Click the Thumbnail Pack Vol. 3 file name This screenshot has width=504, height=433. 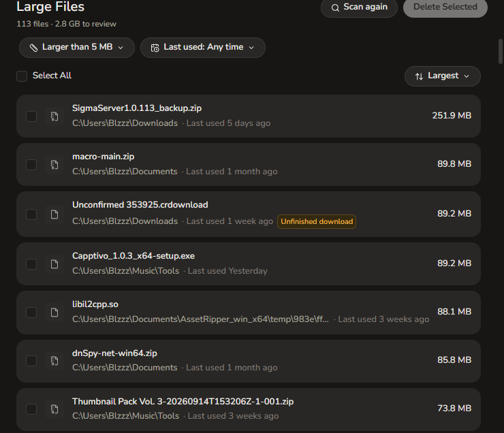pyautogui.click(x=183, y=402)
